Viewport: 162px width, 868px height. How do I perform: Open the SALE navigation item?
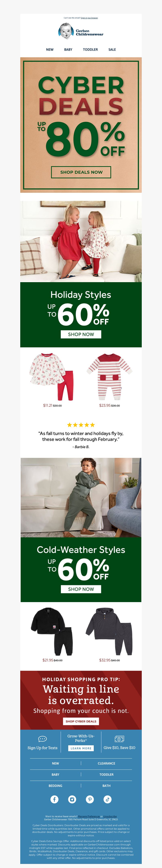pos(112,50)
